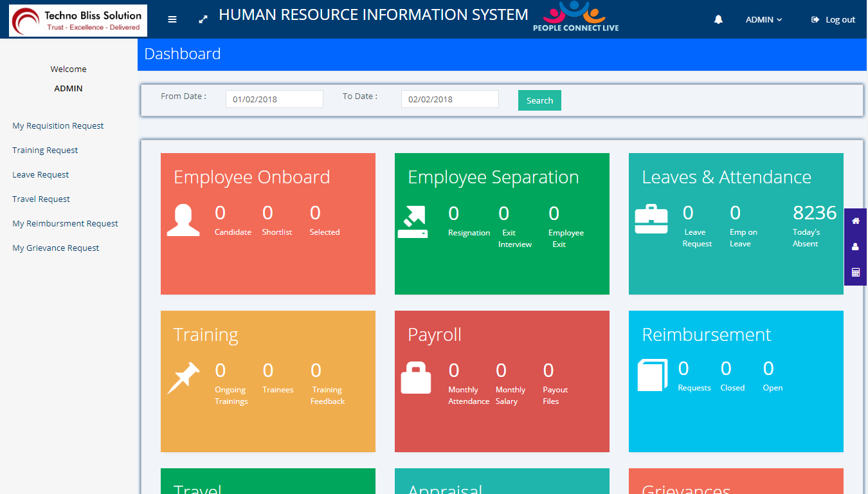Click the Candidate count in Employee Onboard
The width and height of the screenshot is (868, 494).
221,213
